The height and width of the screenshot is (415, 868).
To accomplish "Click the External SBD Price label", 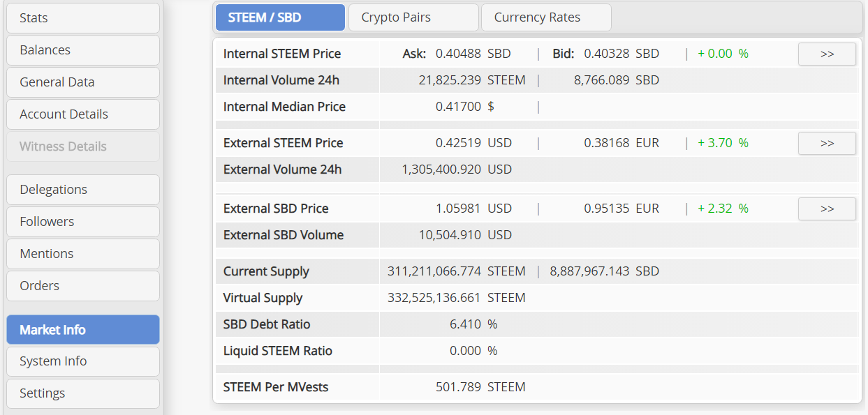I will click(x=276, y=209).
